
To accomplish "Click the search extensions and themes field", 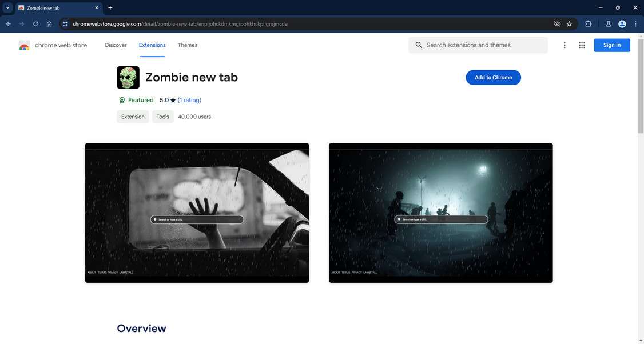I will pyautogui.click(x=478, y=45).
